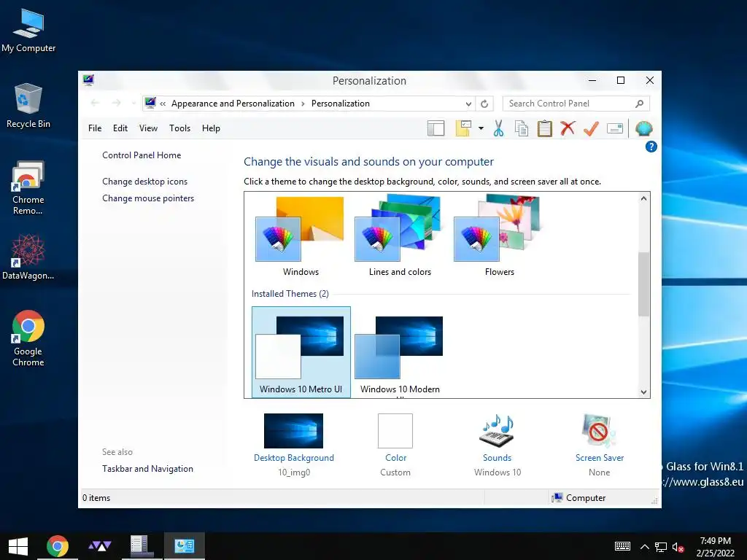Click the theme list scroll down arrow

pos(643,392)
